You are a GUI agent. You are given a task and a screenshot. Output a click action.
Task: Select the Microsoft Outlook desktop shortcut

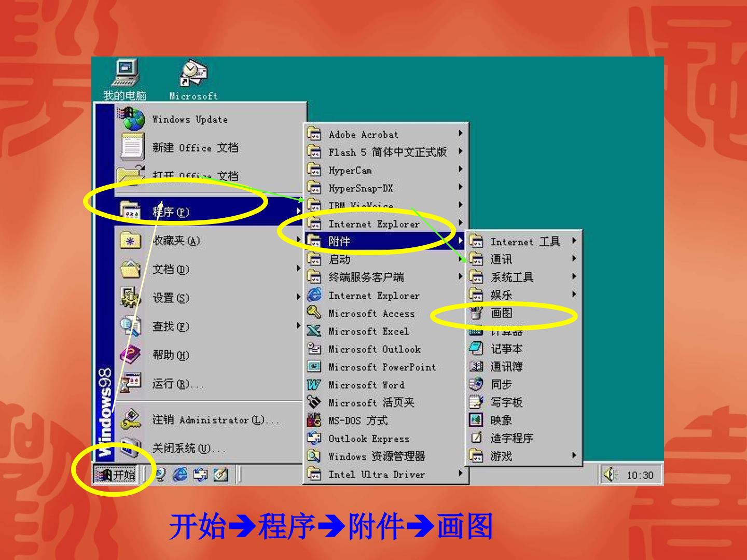coord(193,80)
